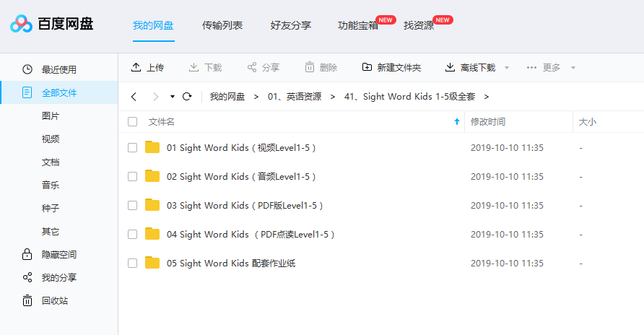The height and width of the screenshot is (335, 644).
Task: Sort by the 修改时间 column header
Action: click(488, 122)
